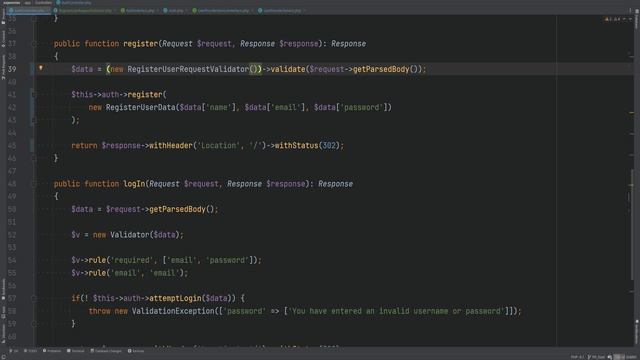Switch to the UserProviderServiceInterface.php editor tab
Screen dimensions: 640x360
[x=222, y=10]
